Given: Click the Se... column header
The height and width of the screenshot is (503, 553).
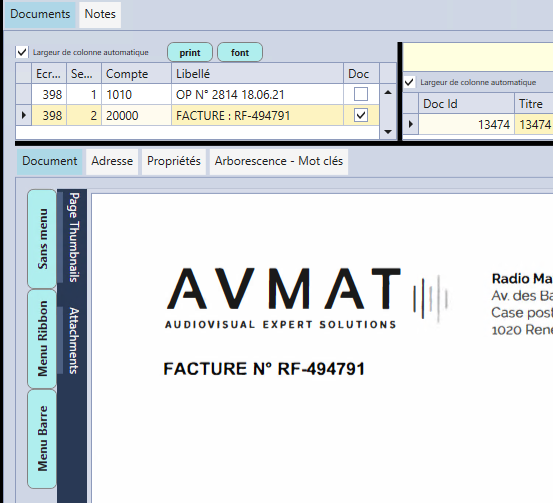Looking at the screenshot, I should (x=84, y=74).
